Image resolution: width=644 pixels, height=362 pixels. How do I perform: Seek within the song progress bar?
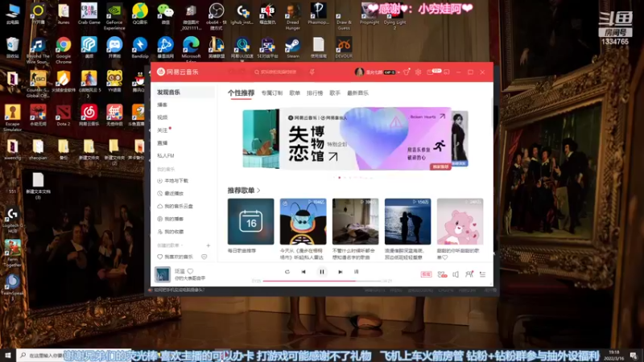(x=322, y=281)
